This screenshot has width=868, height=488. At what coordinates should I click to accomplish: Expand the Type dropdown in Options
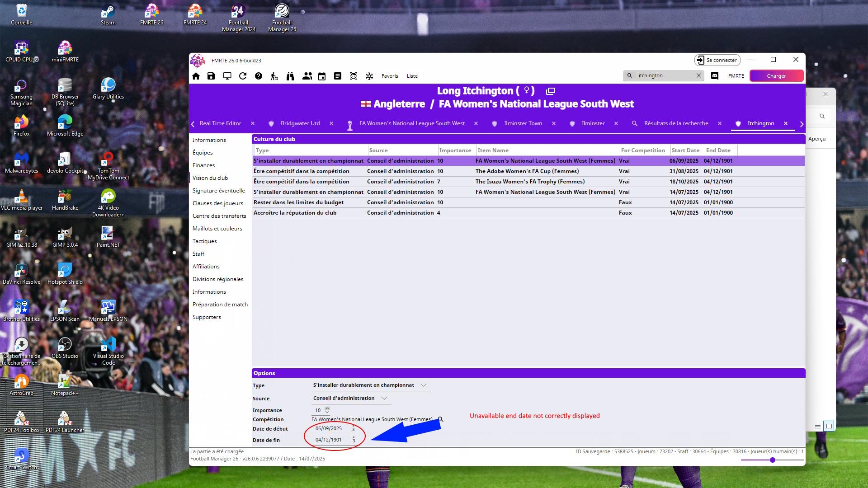(424, 385)
